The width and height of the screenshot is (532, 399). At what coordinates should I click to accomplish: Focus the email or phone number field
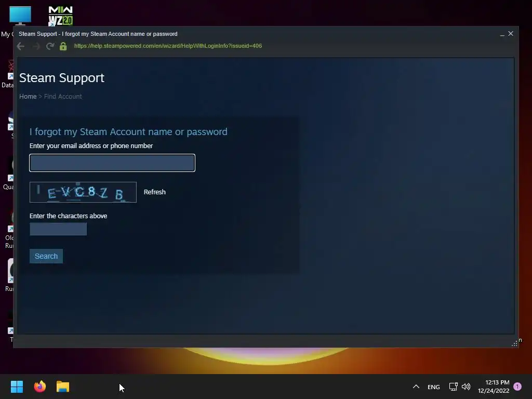coord(112,163)
